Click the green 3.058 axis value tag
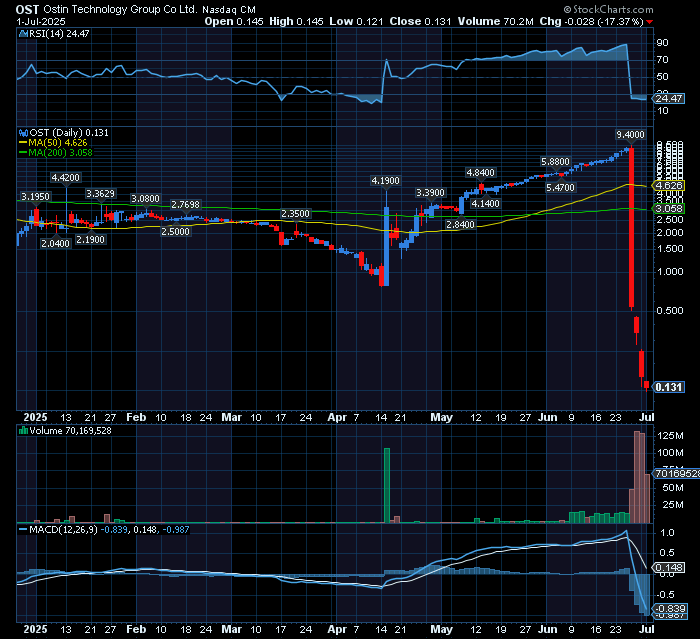The height and width of the screenshot is (639, 700). point(669,209)
